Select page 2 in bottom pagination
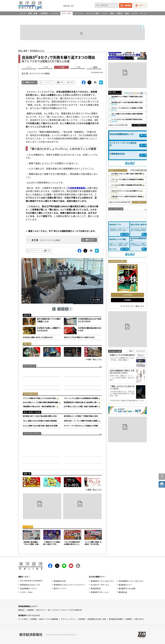The height and width of the screenshot is (644, 165). point(63,309)
